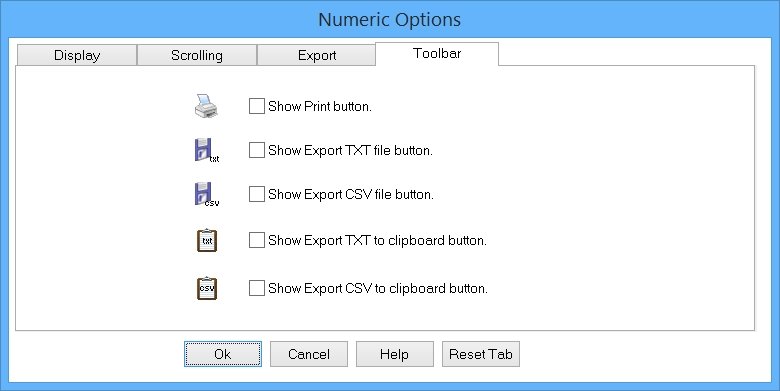The height and width of the screenshot is (391, 780).
Task: Tick the Show Export TXT file button checkbox
Action: tap(257, 150)
